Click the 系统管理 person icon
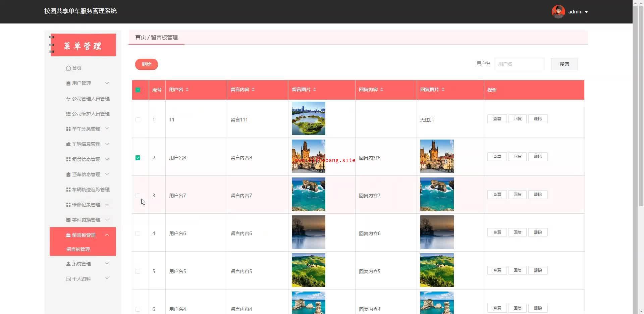Image resolution: width=644 pixels, height=314 pixels. click(68, 264)
